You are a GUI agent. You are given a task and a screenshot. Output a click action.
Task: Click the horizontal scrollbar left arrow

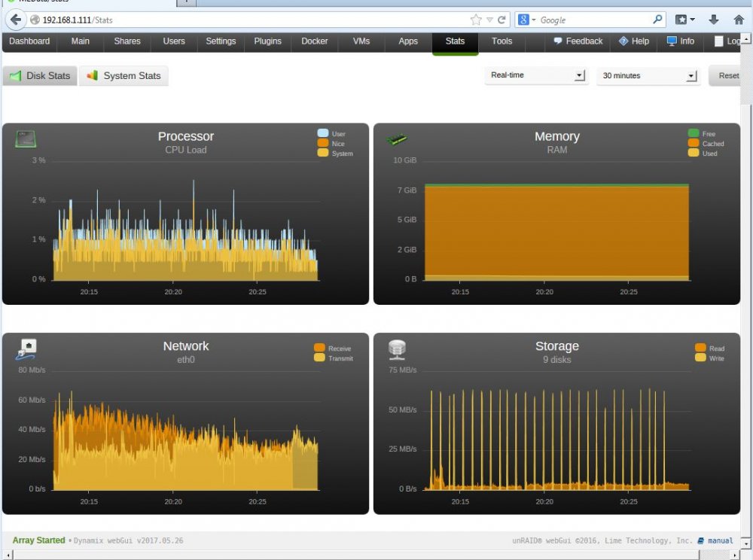tap(8, 555)
